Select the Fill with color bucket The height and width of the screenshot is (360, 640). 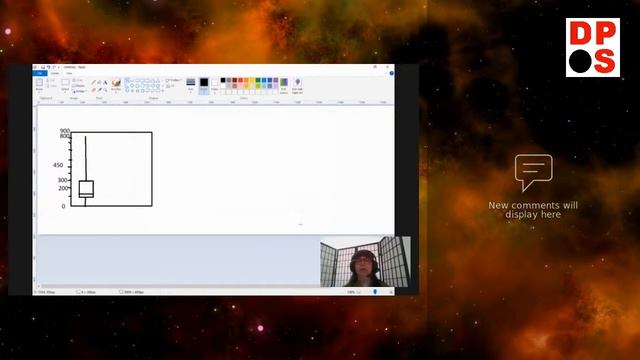pos(99,82)
